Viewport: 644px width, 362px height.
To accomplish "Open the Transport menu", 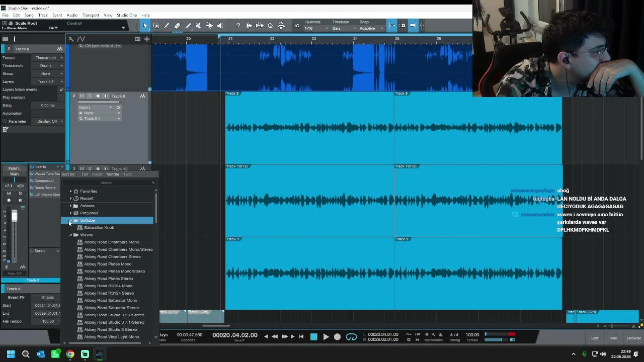I will click(91, 15).
